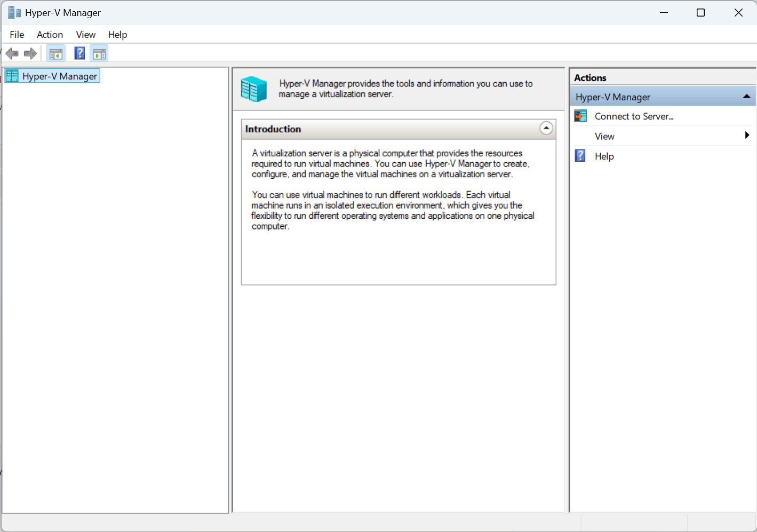Click the Introduction heading text

(273, 129)
